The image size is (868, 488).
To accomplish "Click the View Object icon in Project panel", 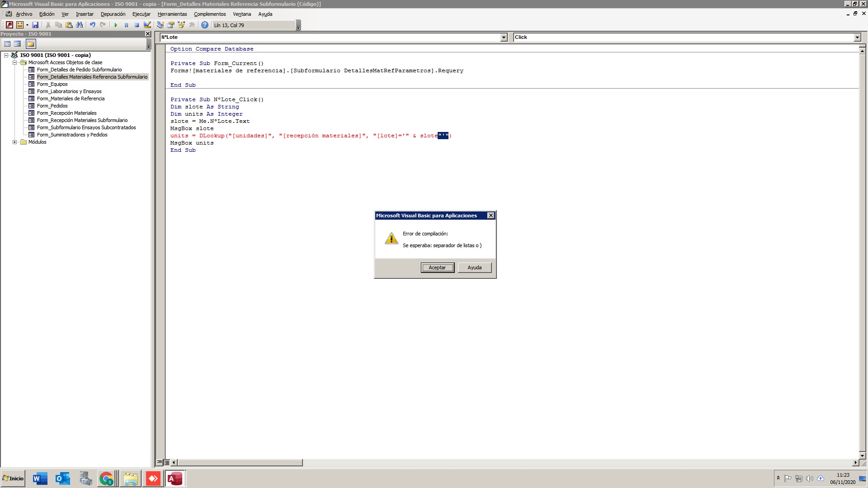I will click(18, 44).
